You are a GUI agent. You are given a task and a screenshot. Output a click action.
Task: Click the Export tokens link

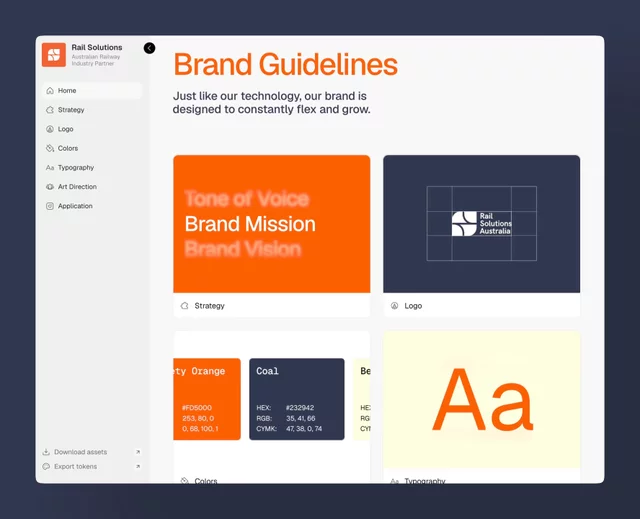pyautogui.click(x=76, y=466)
